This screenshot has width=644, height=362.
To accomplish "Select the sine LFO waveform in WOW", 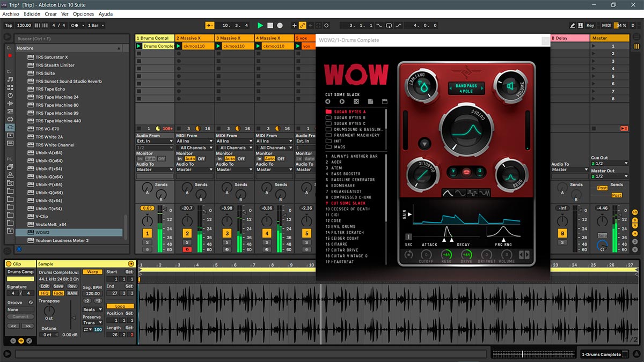I will click(x=460, y=193).
